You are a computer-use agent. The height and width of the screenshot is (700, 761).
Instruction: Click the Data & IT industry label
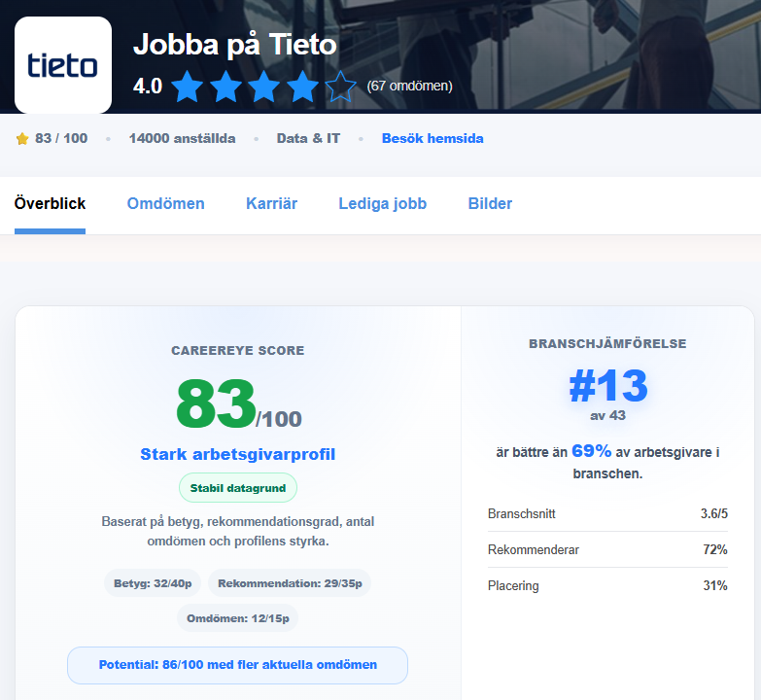[308, 138]
